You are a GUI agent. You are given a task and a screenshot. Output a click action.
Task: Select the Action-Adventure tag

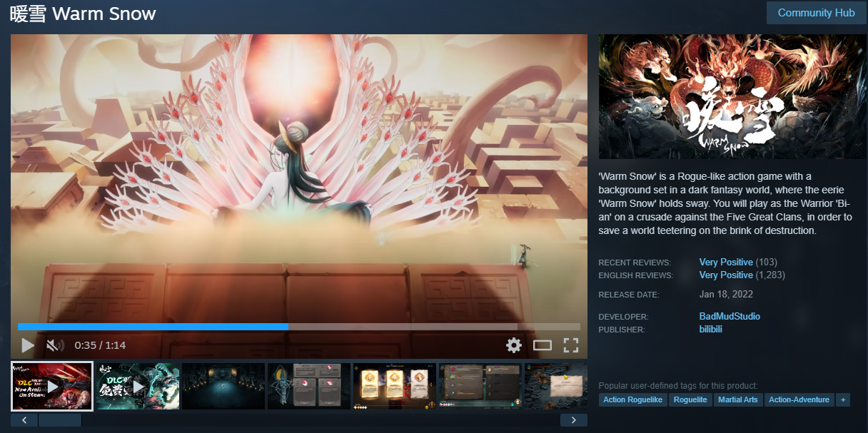[x=799, y=399]
